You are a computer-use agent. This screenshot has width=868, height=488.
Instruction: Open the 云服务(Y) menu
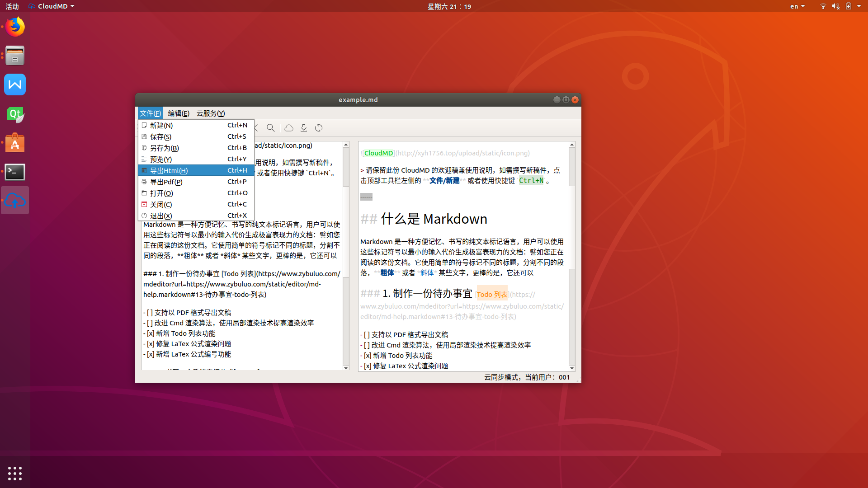click(x=211, y=113)
